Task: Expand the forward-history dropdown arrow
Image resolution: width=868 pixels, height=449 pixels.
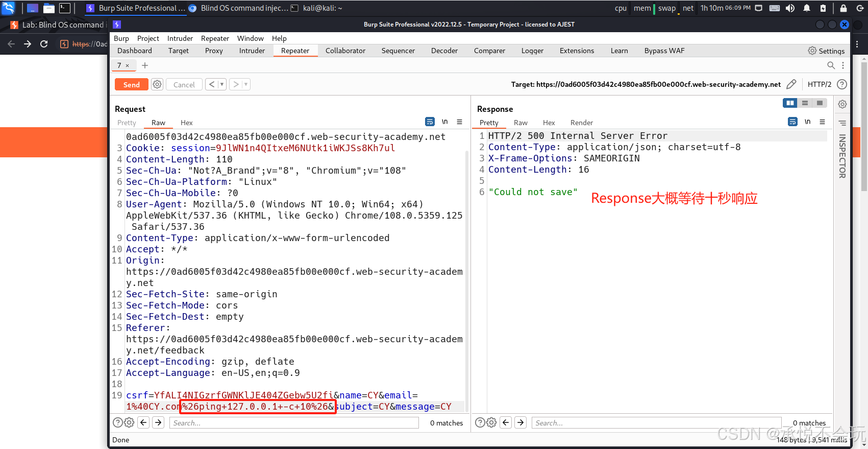Action: click(x=246, y=84)
